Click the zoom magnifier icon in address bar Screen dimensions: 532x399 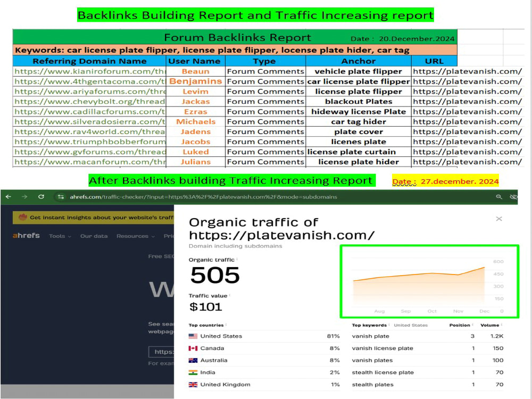[499, 197]
